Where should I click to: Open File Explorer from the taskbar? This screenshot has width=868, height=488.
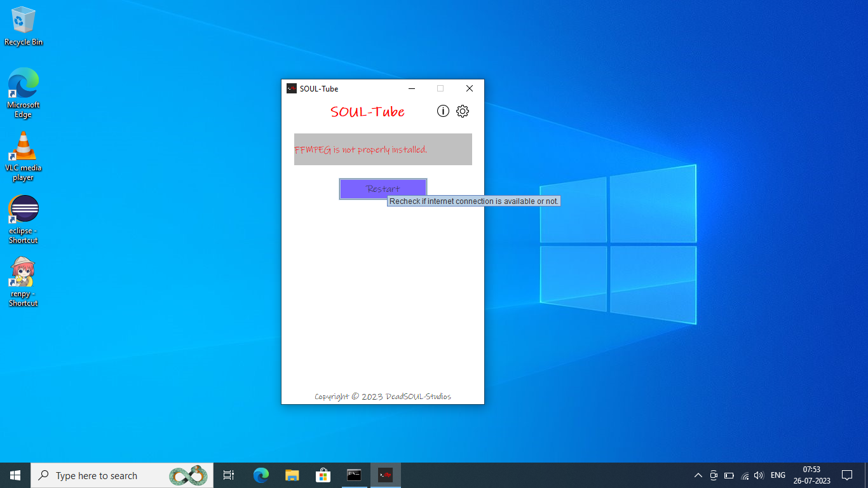click(292, 475)
